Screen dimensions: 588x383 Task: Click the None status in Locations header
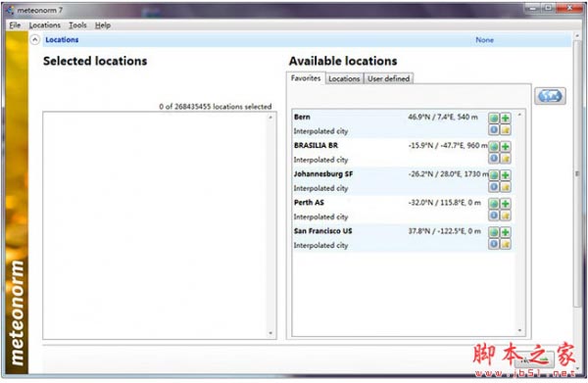484,40
